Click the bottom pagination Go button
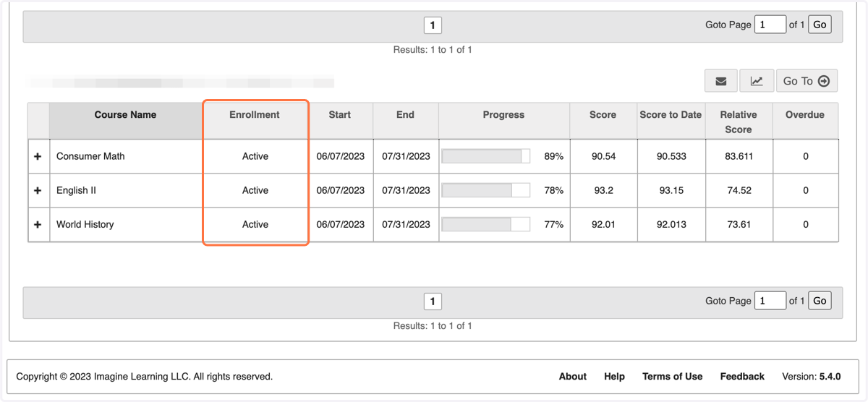The height and width of the screenshot is (402, 868). click(820, 301)
